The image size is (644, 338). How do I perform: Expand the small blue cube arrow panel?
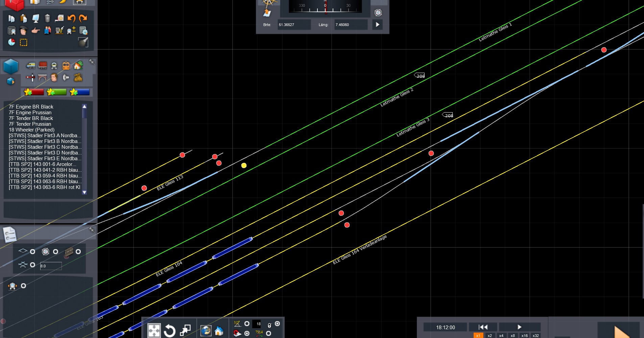pyautogui.click(x=11, y=81)
